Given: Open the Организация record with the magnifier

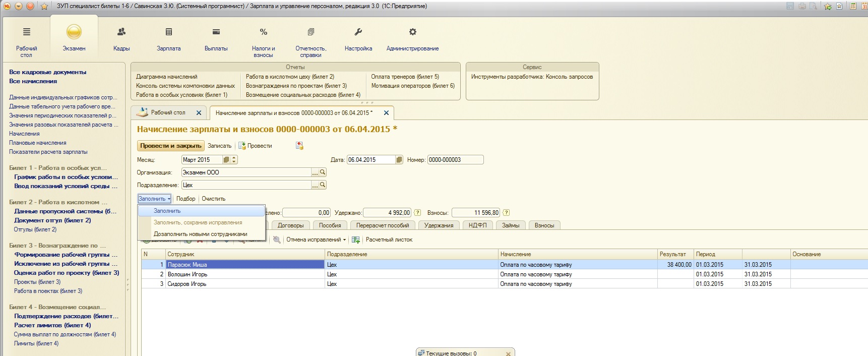Looking at the screenshot, I should pos(323,172).
